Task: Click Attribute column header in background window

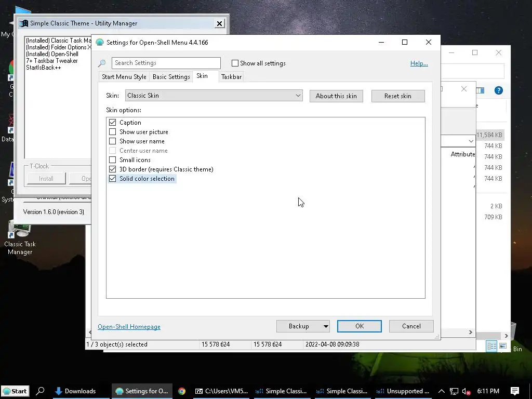Action: click(x=463, y=154)
